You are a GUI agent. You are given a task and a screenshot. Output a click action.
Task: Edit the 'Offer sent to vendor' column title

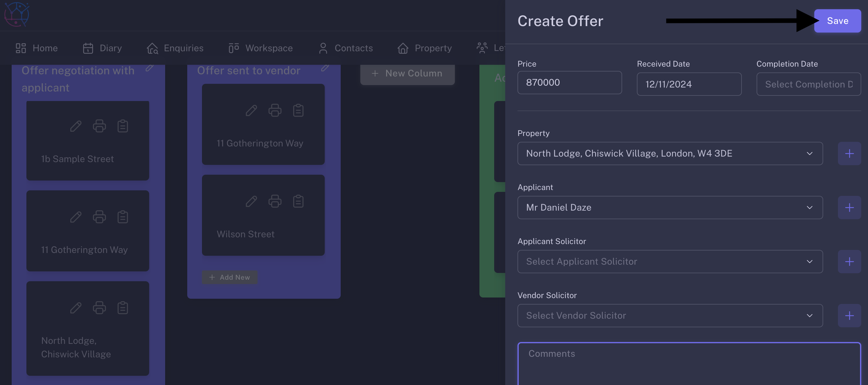(x=324, y=68)
